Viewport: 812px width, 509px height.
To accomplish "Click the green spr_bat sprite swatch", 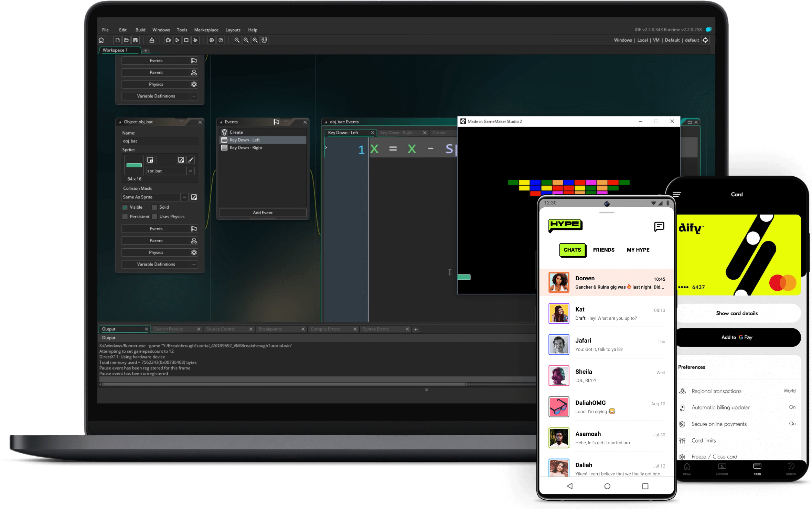I will click(134, 165).
